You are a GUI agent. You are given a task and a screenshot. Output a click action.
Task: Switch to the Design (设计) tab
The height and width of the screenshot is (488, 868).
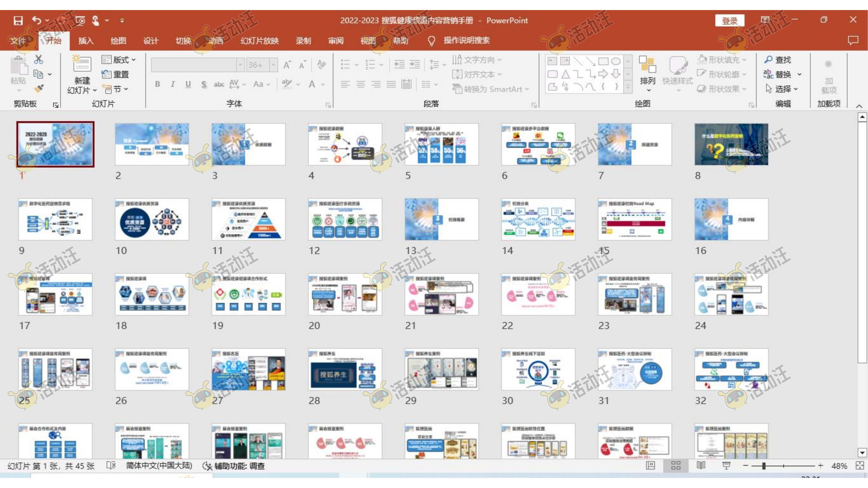(x=151, y=41)
